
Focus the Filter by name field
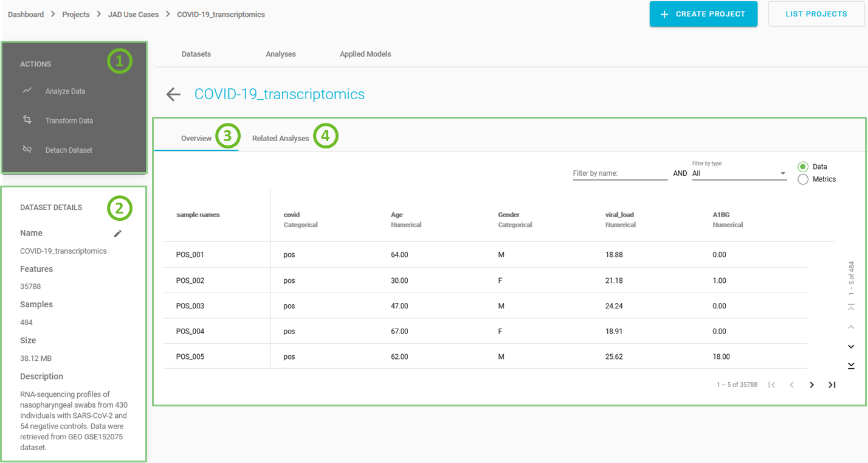(620, 173)
